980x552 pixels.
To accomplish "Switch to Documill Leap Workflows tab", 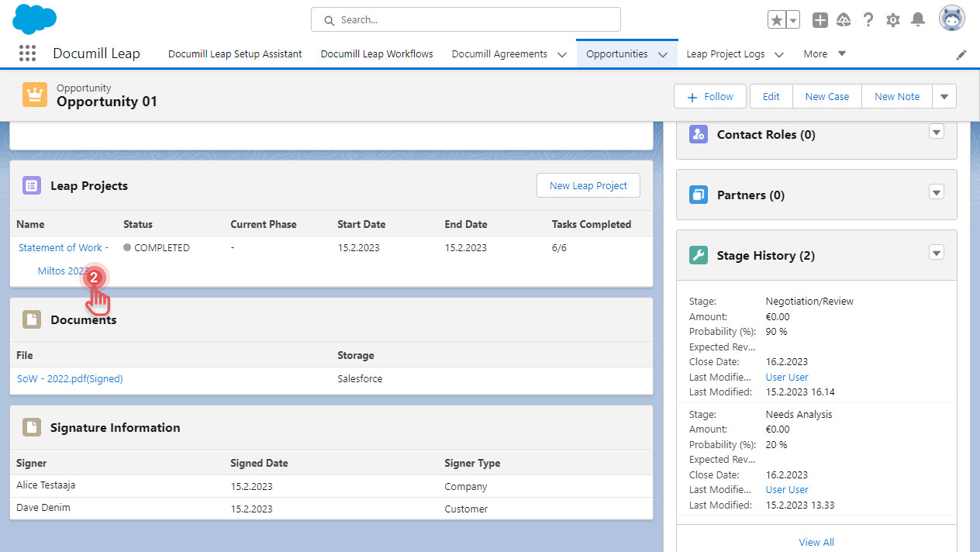I will tap(377, 54).
